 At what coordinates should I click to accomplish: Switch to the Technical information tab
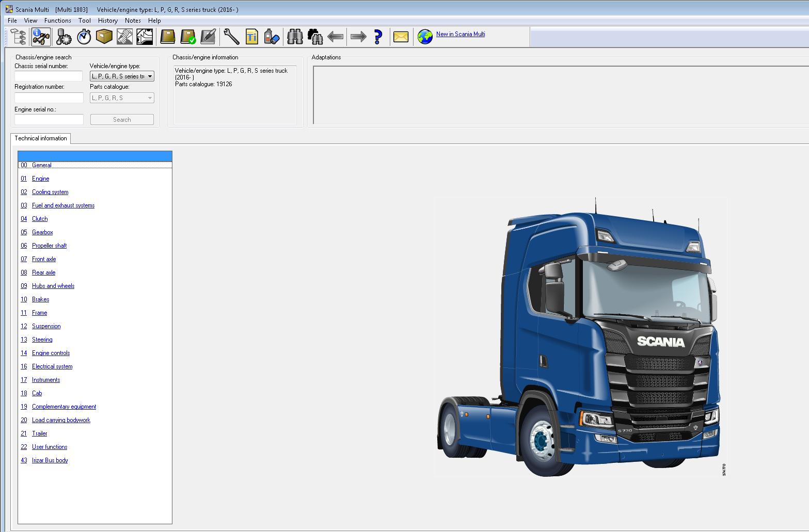point(41,138)
